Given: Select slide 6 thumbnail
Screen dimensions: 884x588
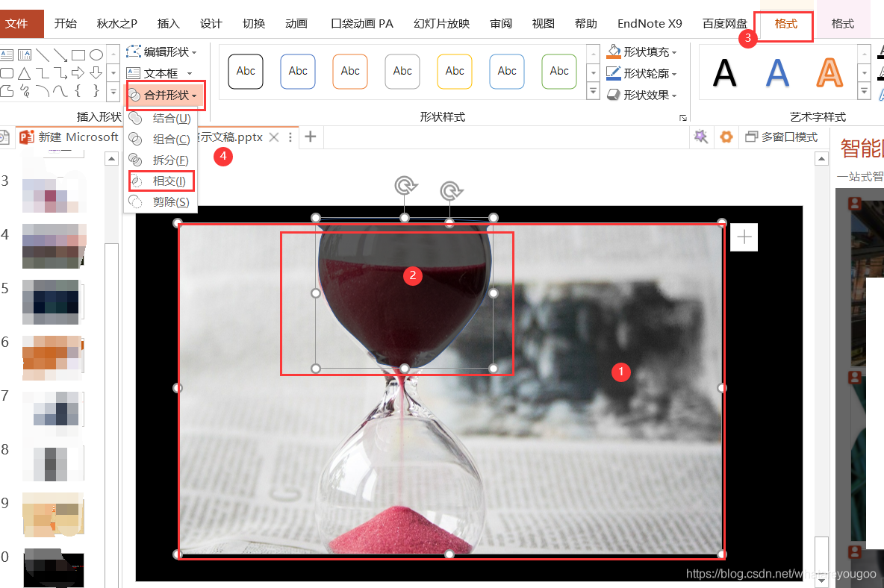Looking at the screenshot, I should point(54,357).
